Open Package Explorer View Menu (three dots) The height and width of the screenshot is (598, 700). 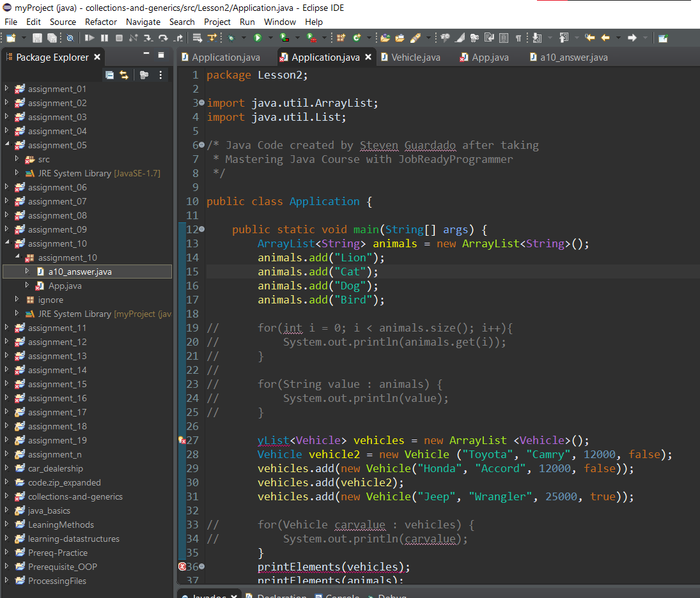pos(160,75)
